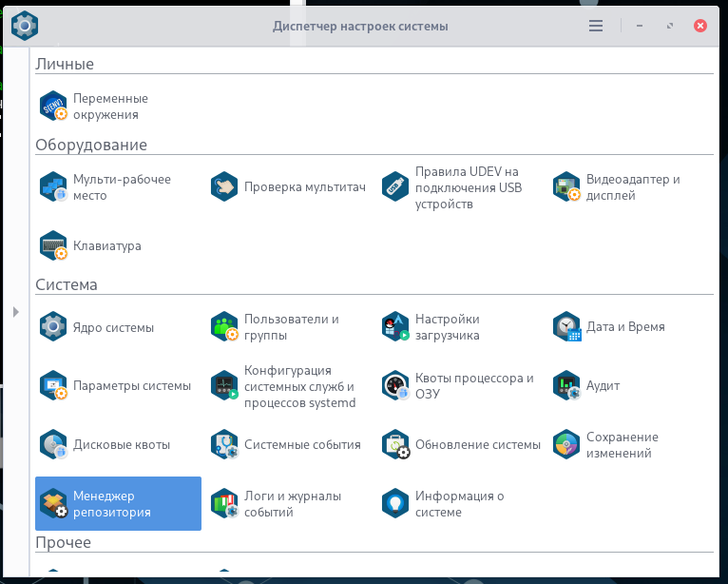Open Дата и Время clock icon
728x584 pixels.
(x=566, y=326)
